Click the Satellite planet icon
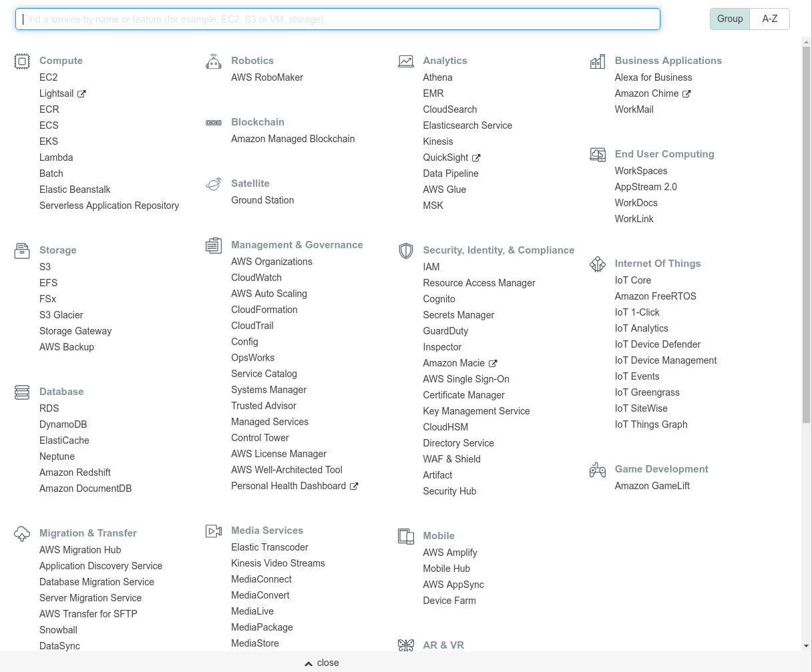Image resolution: width=812 pixels, height=672 pixels. click(214, 184)
